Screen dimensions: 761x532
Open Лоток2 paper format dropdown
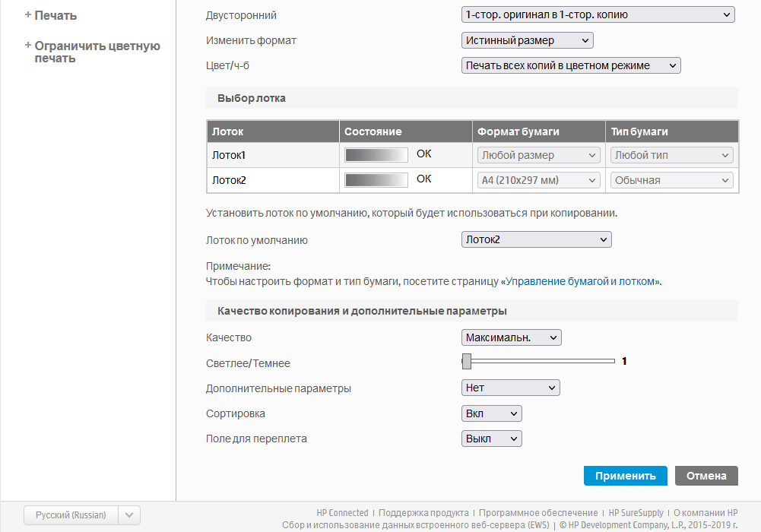pyautogui.click(x=539, y=180)
